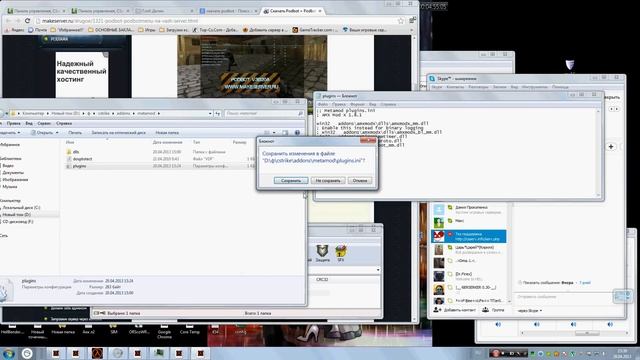Click the Explorer help icon
640x360 pixels.
tap(297, 133)
